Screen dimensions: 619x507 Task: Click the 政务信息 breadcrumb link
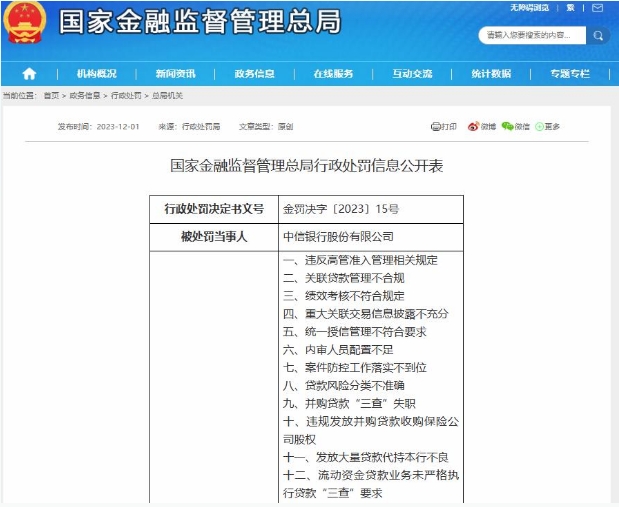[x=85, y=96]
